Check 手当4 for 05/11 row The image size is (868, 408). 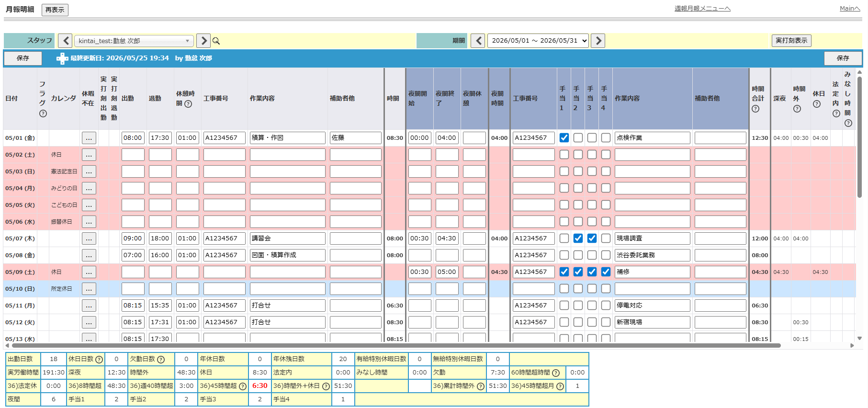[x=606, y=306]
